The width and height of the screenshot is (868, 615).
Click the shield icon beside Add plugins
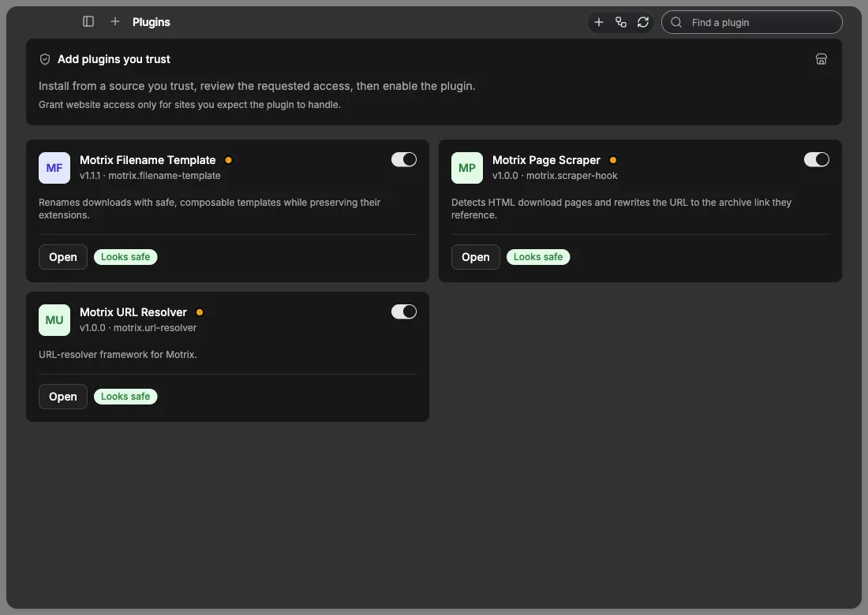click(x=45, y=59)
